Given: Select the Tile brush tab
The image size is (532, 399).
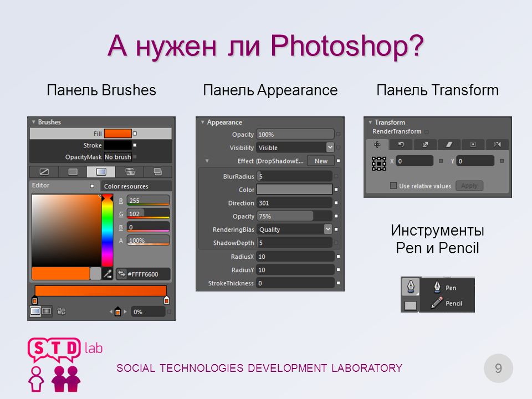Looking at the screenshot, I should [130, 172].
